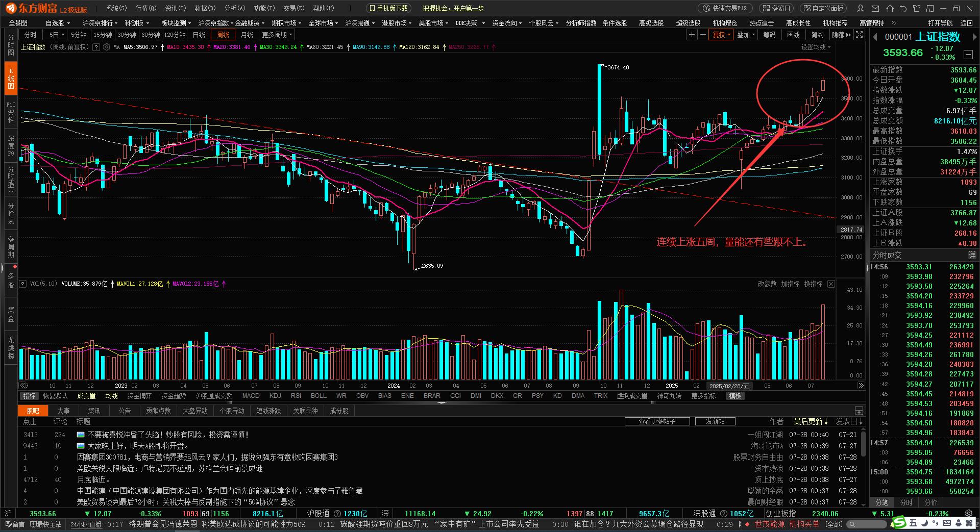Open the question mark help icon next to 前复权
This screenshot has width=980, height=532.
96,47
